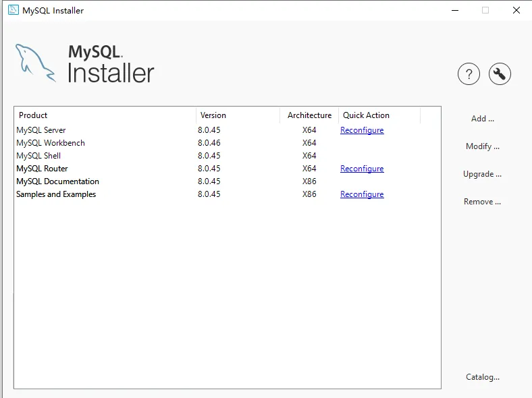Select the MySQL Server row

coord(228,130)
